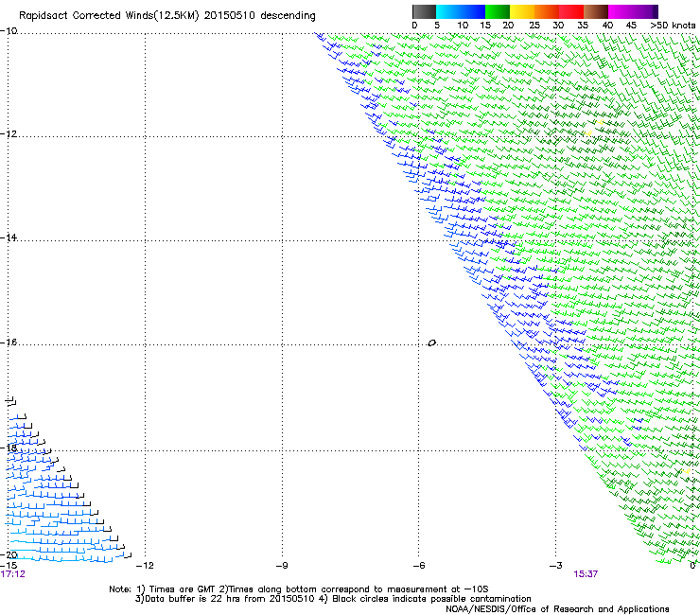Click the note 'Black circles indicate possible contamination'
The width and height of the screenshot is (700, 615).
(x=431, y=599)
